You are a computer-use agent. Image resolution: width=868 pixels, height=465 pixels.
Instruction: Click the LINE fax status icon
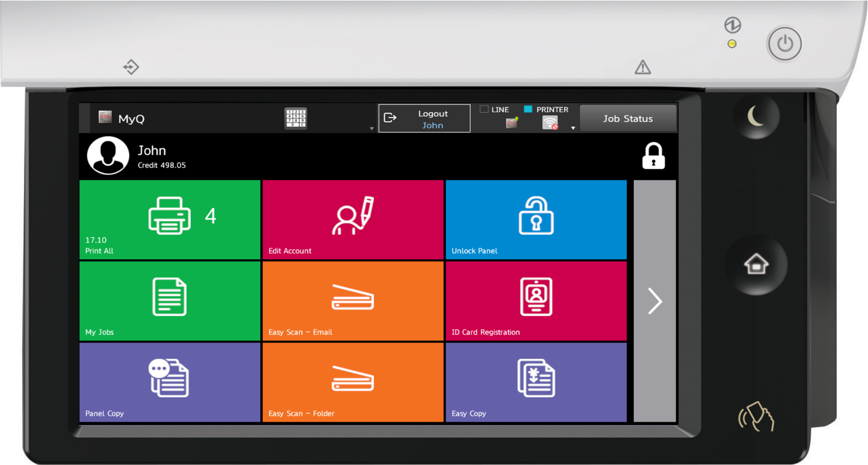pyautogui.click(x=512, y=123)
